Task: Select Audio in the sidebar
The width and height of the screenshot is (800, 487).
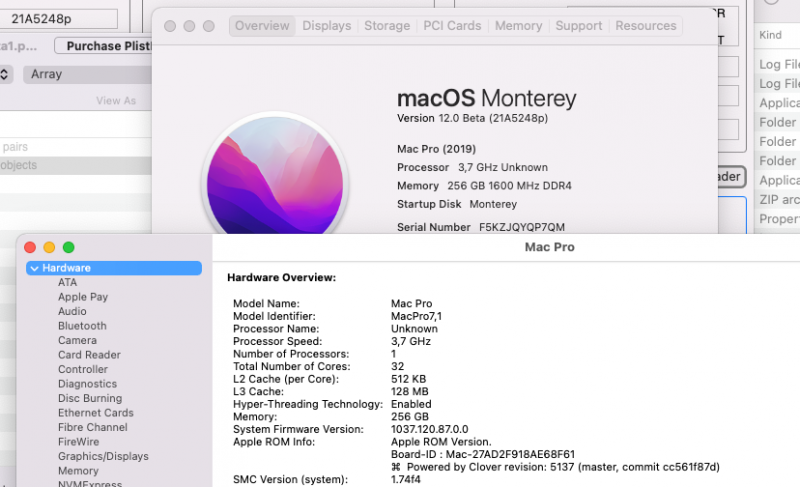Action: click(x=72, y=311)
